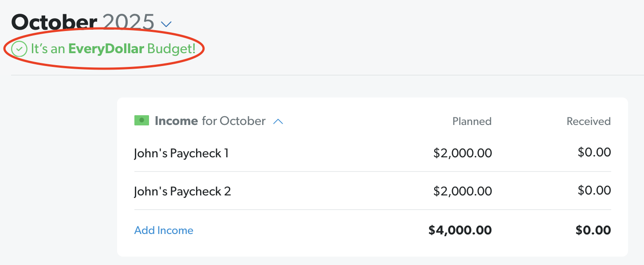Click John's Paycheck 1 row
The image size is (644, 265).
point(181,152)
